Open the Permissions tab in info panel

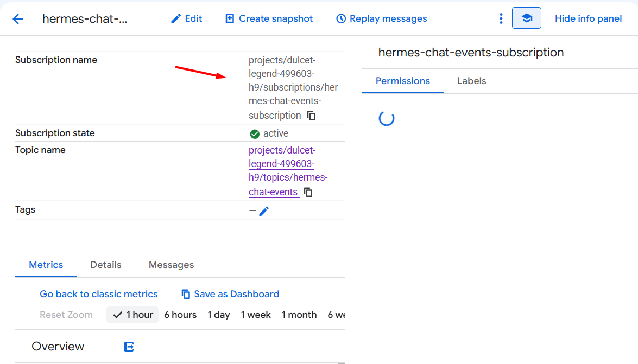point(402,81)
